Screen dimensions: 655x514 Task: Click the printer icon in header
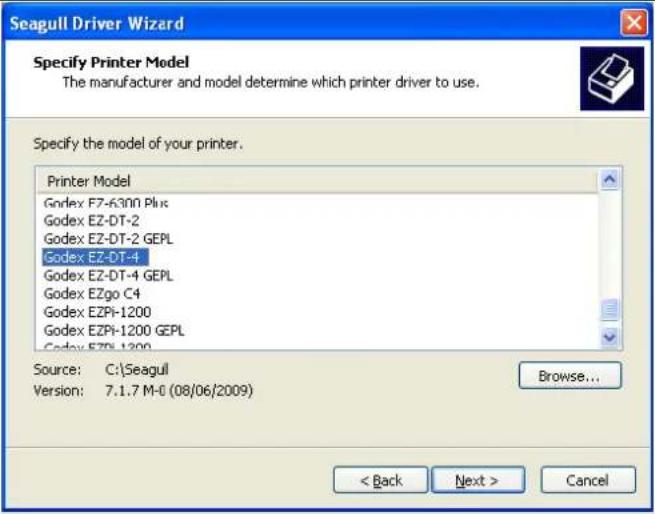point(612,79)
